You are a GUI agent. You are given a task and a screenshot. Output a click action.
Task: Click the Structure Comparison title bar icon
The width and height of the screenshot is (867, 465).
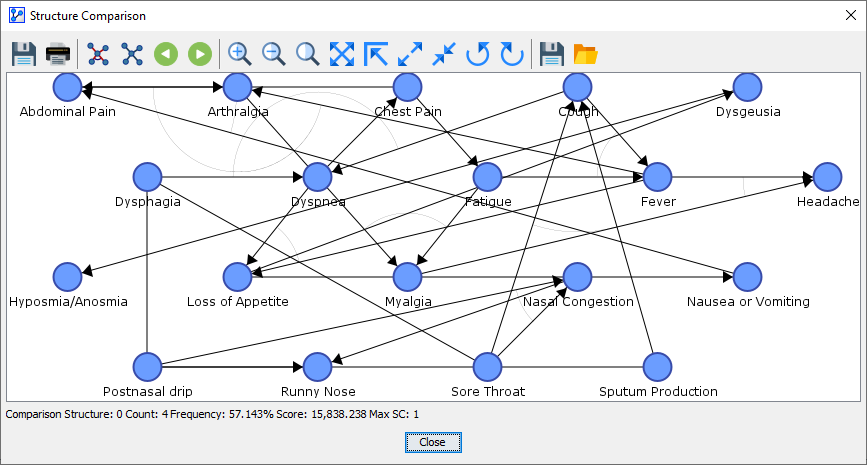[x=17, y=15]
